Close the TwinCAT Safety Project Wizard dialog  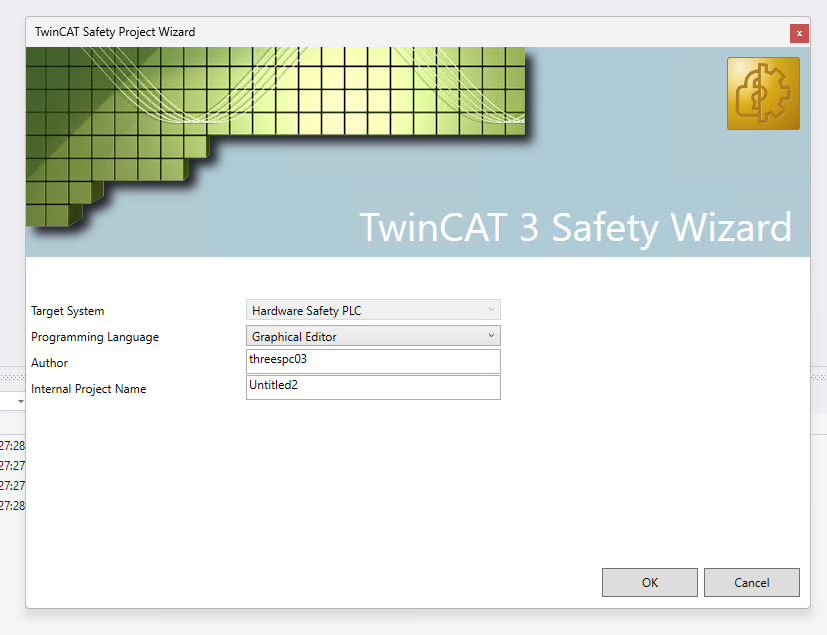(x=799, y=33)
